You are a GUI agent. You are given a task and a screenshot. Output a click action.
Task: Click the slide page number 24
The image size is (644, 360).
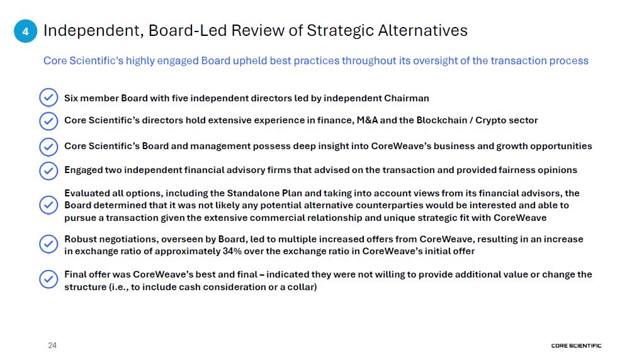click(x=52, y=346)
